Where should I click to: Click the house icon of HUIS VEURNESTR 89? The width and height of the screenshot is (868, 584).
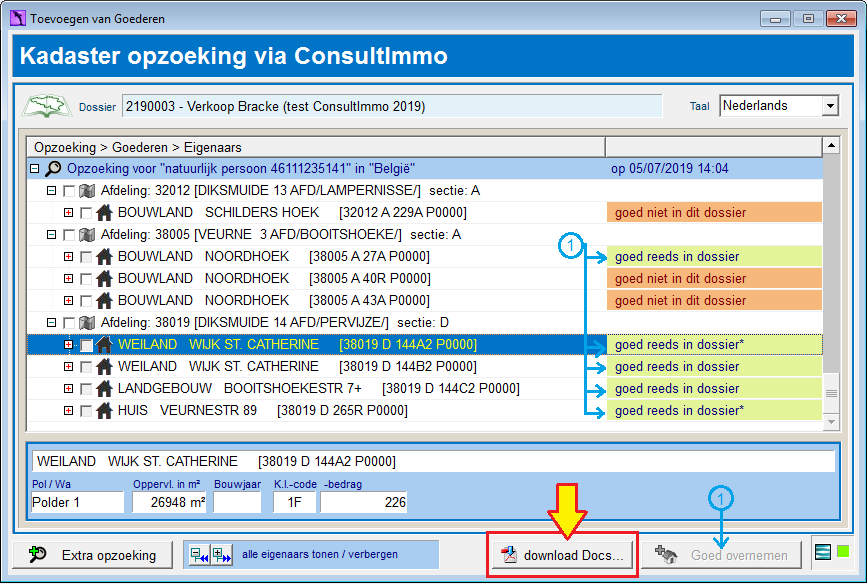point(104,411)
